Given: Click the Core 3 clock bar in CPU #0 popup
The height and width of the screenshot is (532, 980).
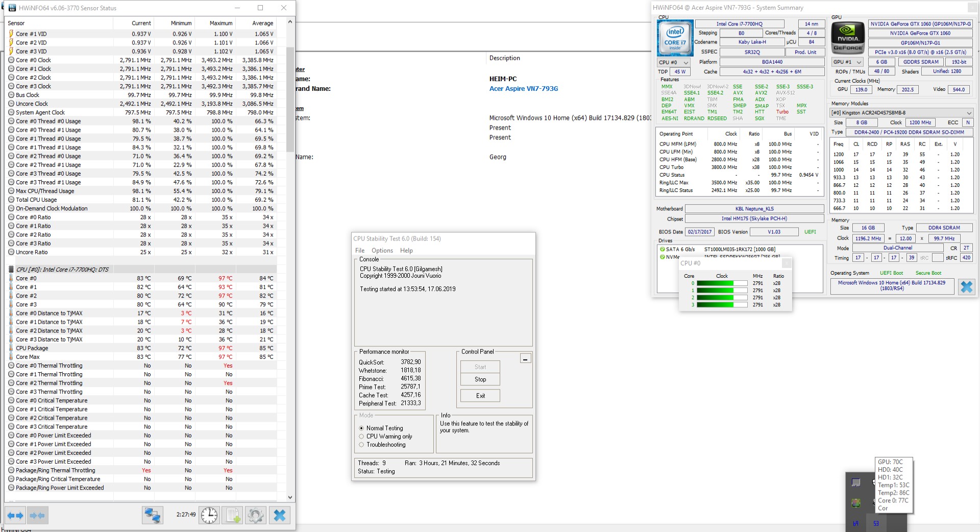Looking at the screenshot, I should pos(722,305).
